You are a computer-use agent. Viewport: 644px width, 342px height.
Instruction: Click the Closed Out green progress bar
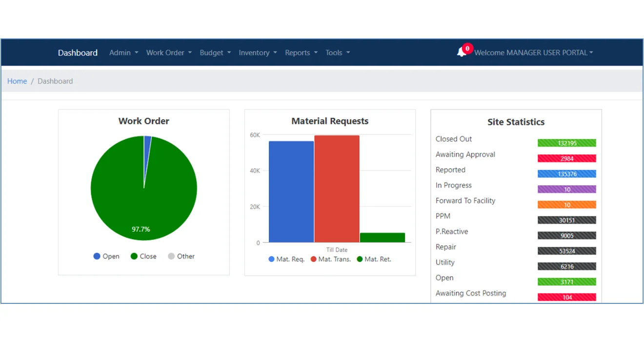click(566, 143)
